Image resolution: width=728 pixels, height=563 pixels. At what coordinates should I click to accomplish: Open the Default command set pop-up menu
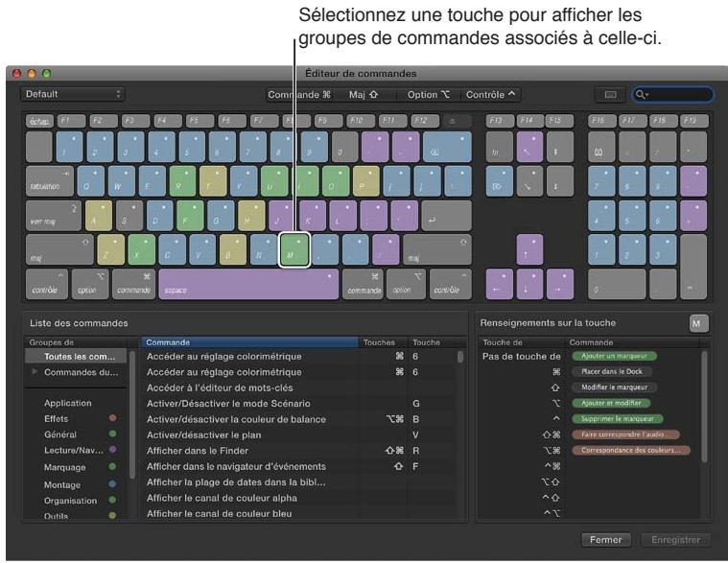click(73, 94)
